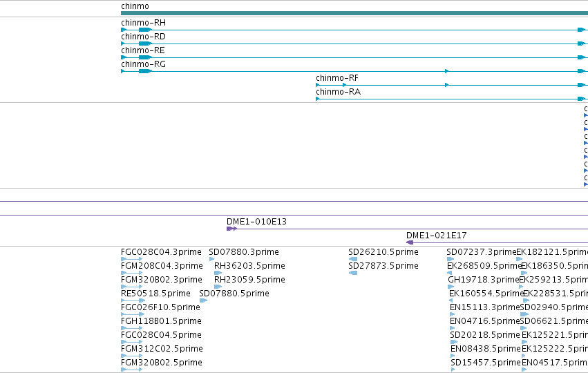Click the RH23059.5prime arrow glyph
Image resolution: width=588 pixels, height=373 pixels.
[218, 287]
